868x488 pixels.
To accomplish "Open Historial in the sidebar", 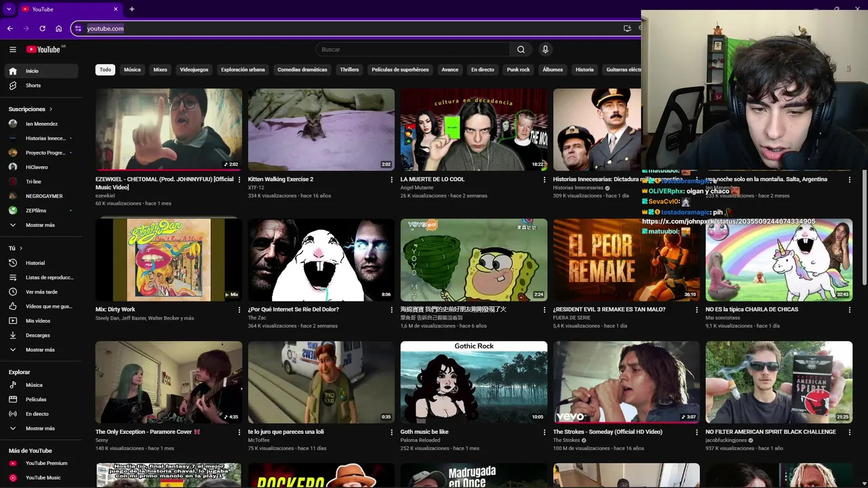I will [42, 263].
